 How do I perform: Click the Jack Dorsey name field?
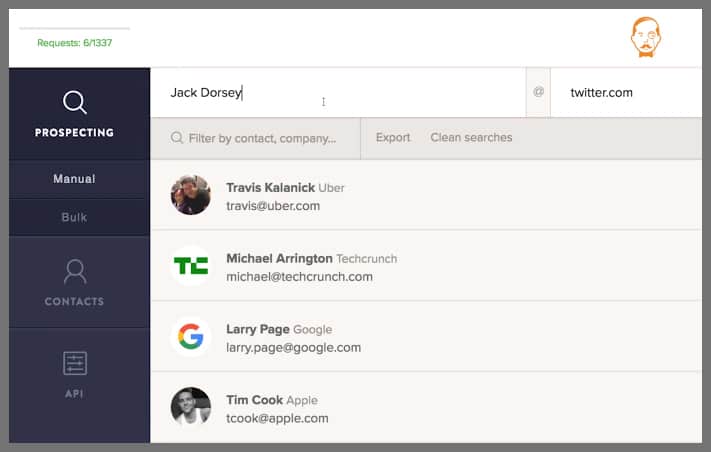[x=340, y=93]
